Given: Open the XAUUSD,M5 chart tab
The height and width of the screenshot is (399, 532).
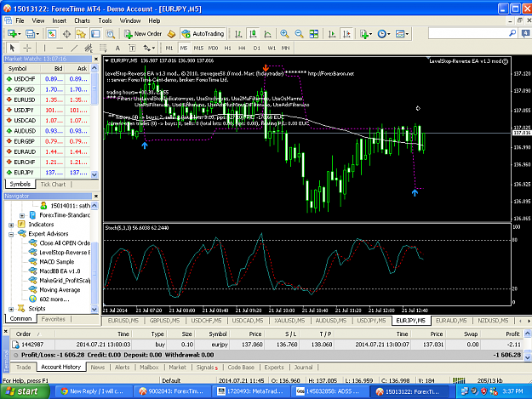Looking at the screenshot, I should (x=289, y=321).
